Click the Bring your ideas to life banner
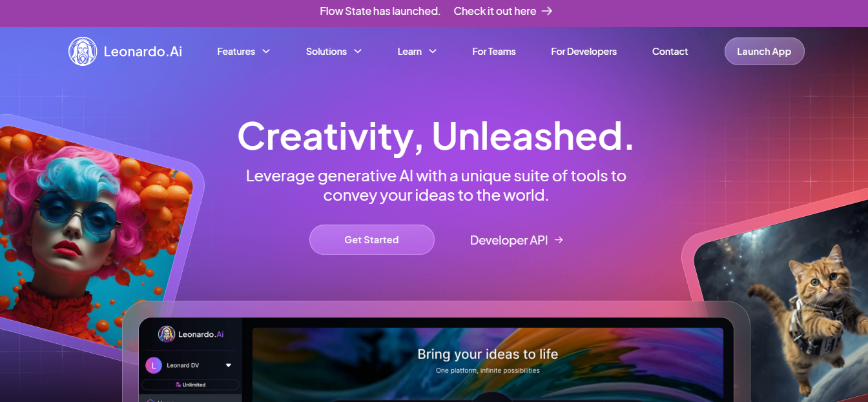Viewport: 868px width, 402px height. point(488,365)
